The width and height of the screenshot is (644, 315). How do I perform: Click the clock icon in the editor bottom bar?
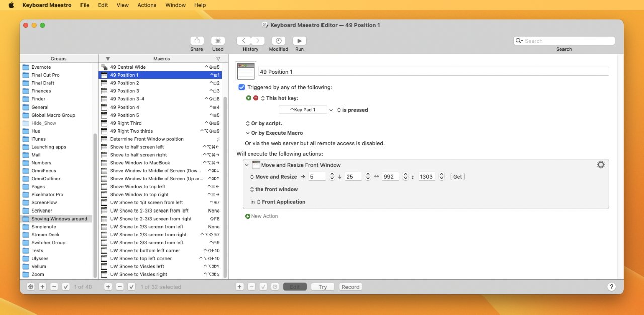point(275,287)
